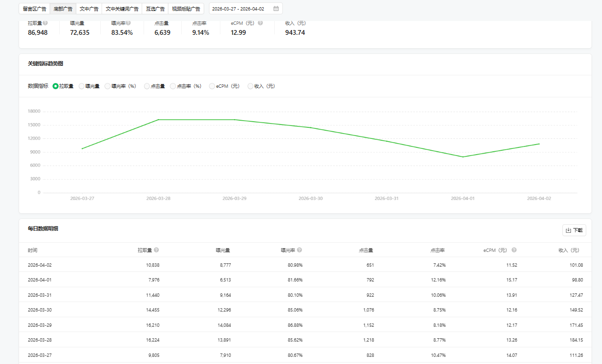Choose the 收入（元）radio option

(250, 86)
